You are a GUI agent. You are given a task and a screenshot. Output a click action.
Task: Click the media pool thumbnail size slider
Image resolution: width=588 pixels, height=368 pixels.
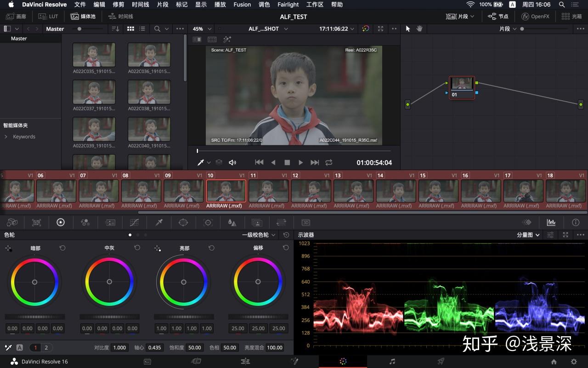pyautogui.click(x=79, y=29)
